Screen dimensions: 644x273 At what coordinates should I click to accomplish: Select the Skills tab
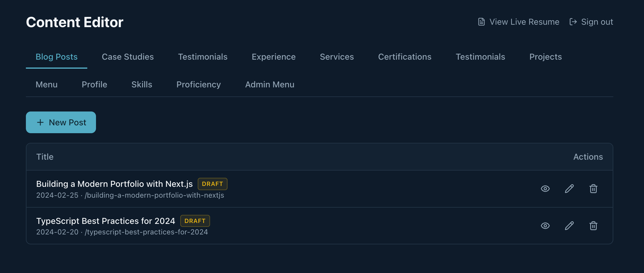pyautogui.click(x=141, y=84)
